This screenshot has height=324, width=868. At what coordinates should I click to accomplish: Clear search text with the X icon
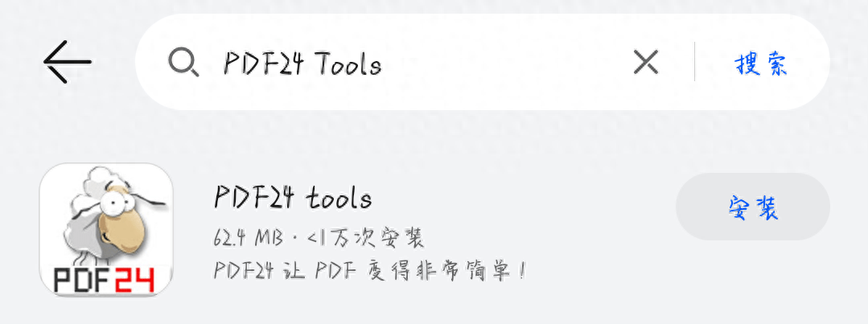coord(645,62)
